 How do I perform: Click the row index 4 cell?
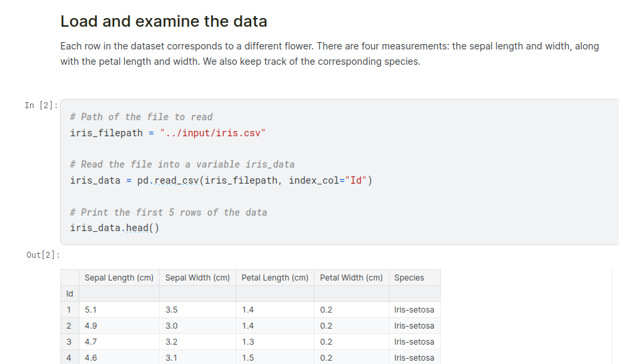pos(69,358)
